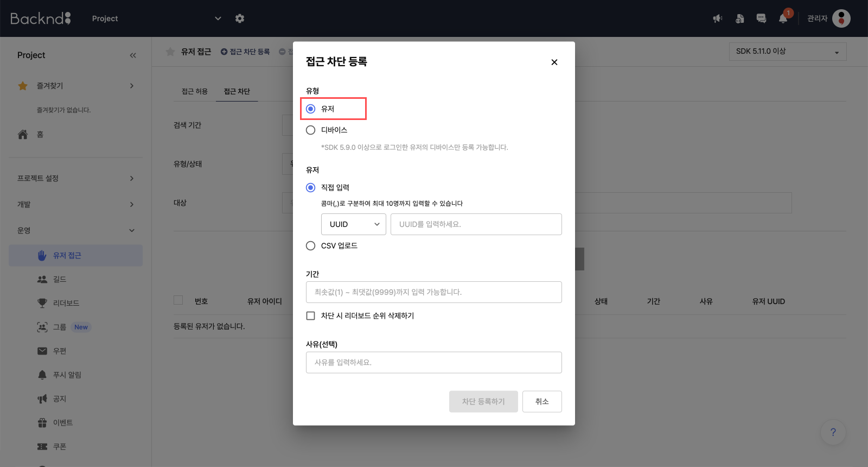Click 상태 column header
The height and width of the screenshot is (467, 868).
pos(601,301)
